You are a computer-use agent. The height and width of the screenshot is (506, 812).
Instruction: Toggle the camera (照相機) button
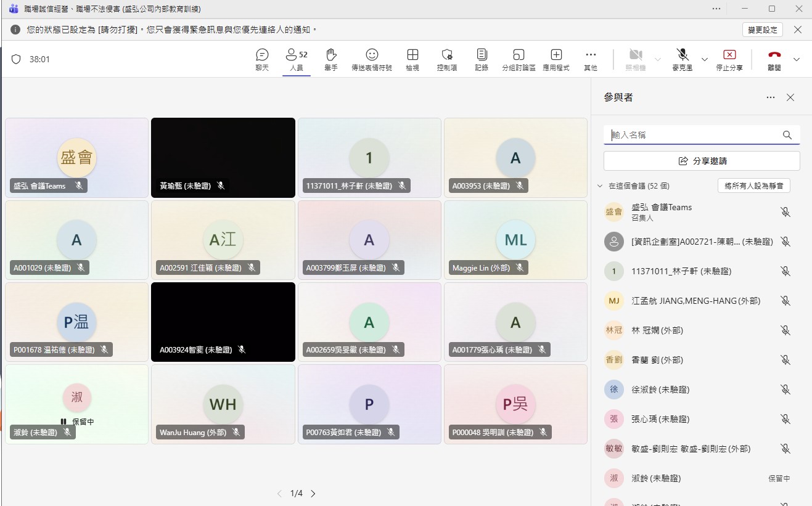636,59
